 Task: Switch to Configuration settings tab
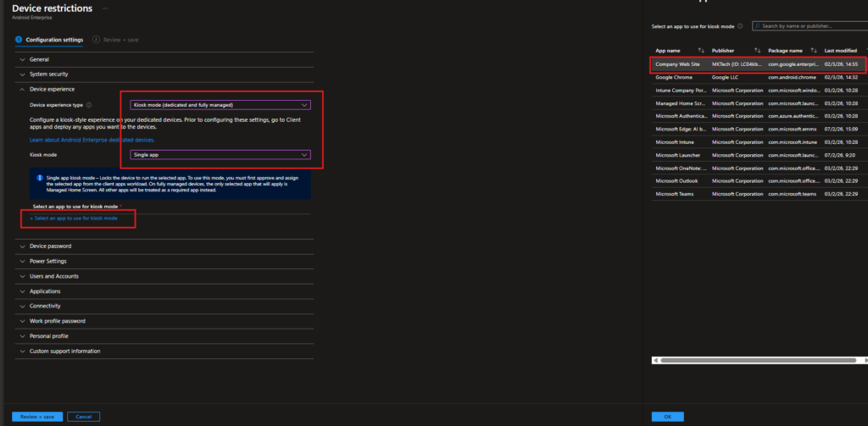click(x=53, y=39)
